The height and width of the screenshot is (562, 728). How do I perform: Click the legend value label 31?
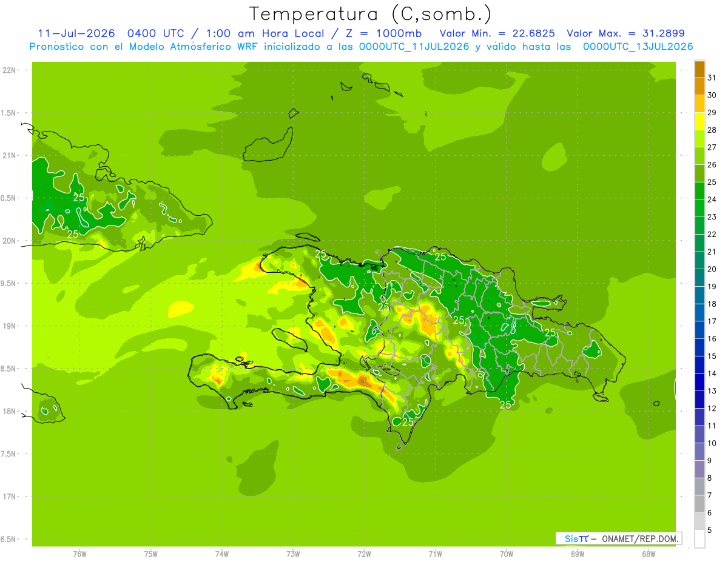[712, 78]
